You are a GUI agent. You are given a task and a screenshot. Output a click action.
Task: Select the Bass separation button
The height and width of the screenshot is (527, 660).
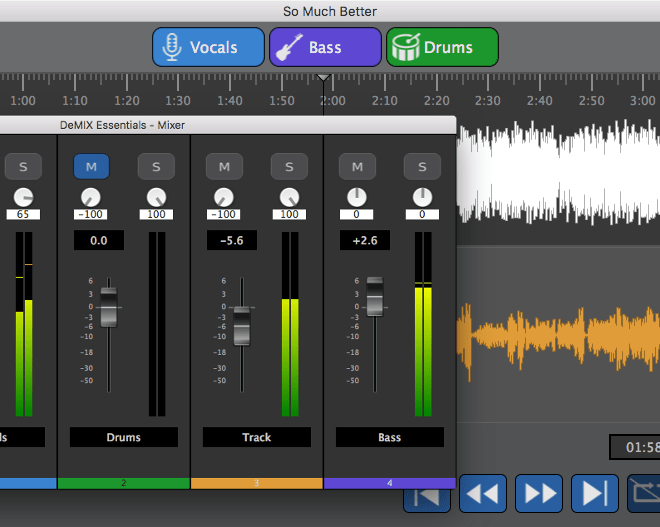click(x=325, y=47)
